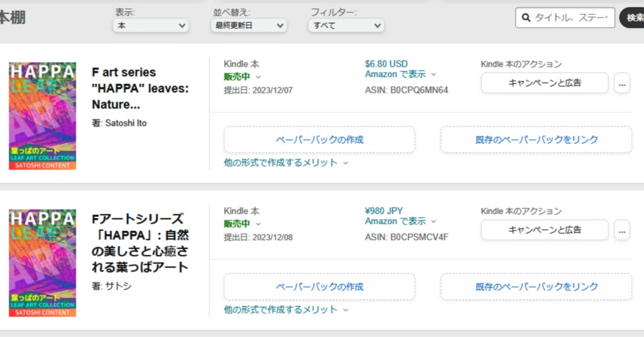Click 既存のペーパーバックをリンク for the Satoshi Ito book
Viewport: 644px width, 337px height.
click(537, 140)
